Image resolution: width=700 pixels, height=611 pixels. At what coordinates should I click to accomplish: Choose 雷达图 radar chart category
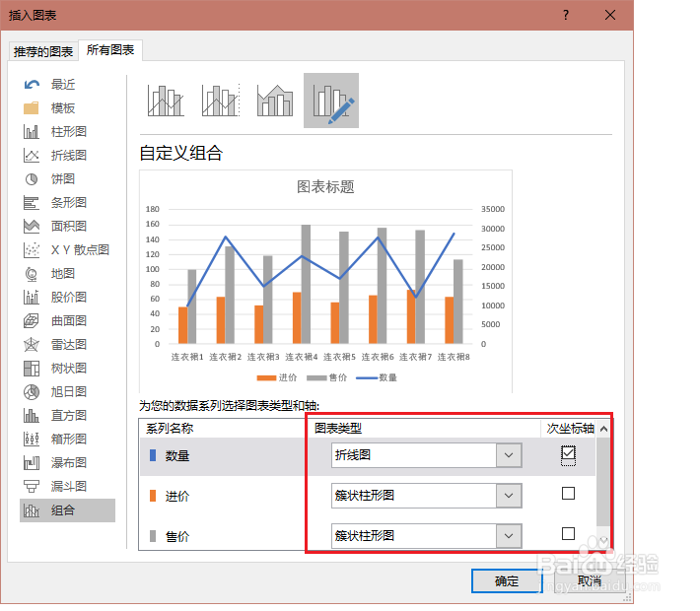coord(69,345)
